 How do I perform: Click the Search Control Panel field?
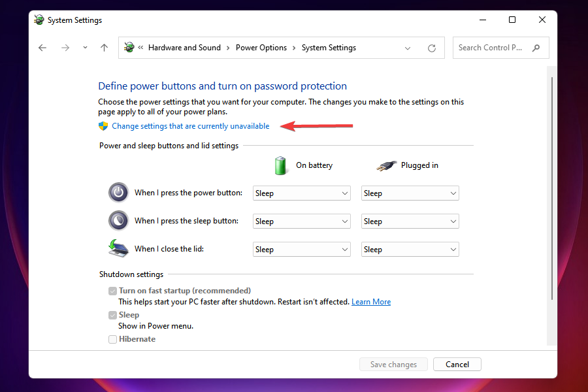click(500, 48)
